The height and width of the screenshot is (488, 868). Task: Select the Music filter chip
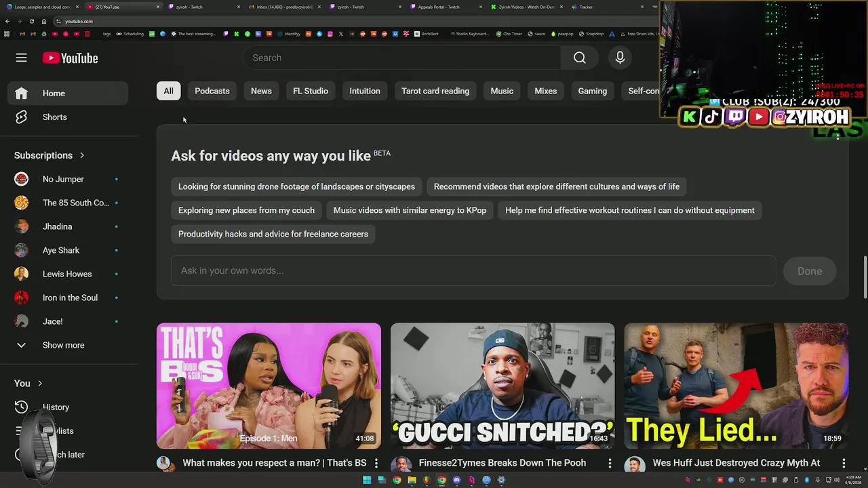(x=502, y=91)
